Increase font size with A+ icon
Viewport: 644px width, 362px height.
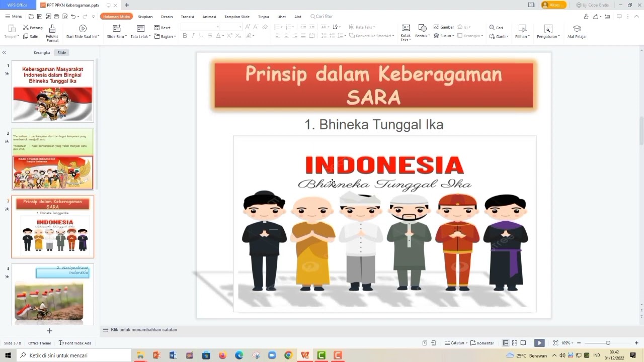(248, 27)
